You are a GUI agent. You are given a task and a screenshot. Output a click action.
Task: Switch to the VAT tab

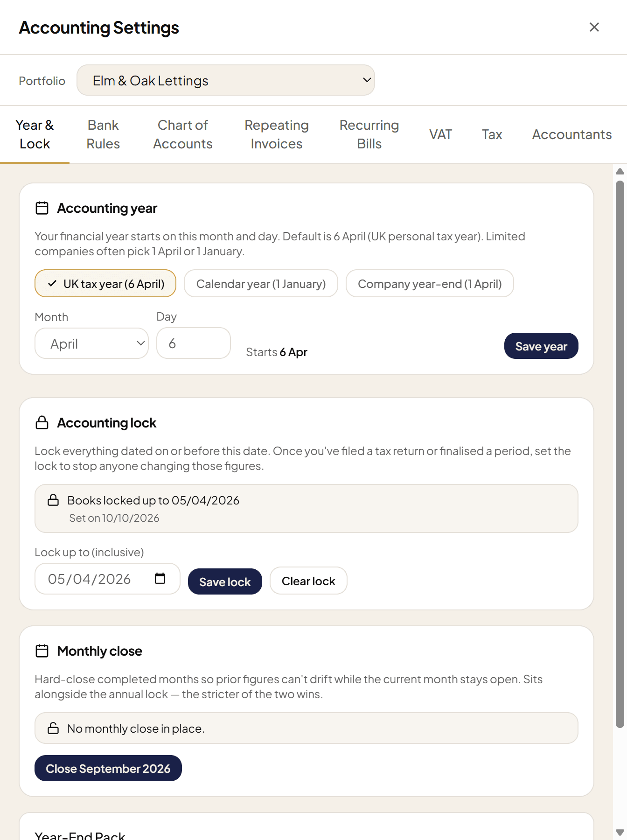click(440, 134)
